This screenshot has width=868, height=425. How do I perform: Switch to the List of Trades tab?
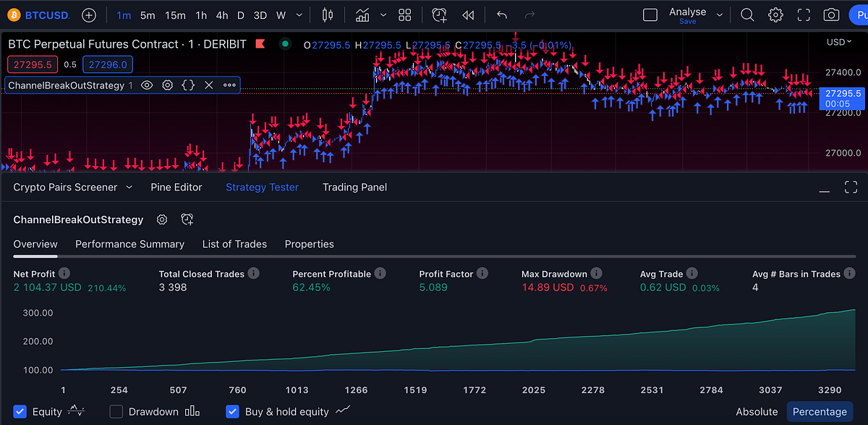(x=234, y=244)
